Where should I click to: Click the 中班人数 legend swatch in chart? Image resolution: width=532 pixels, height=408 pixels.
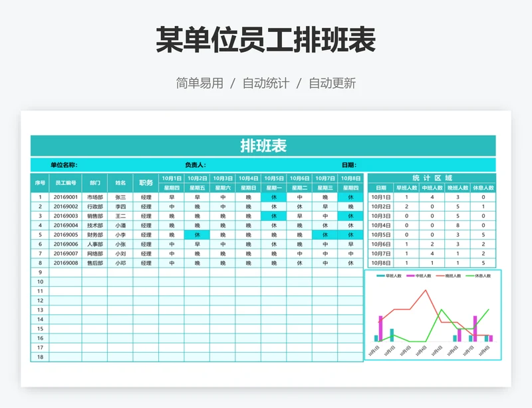[410, 276]
